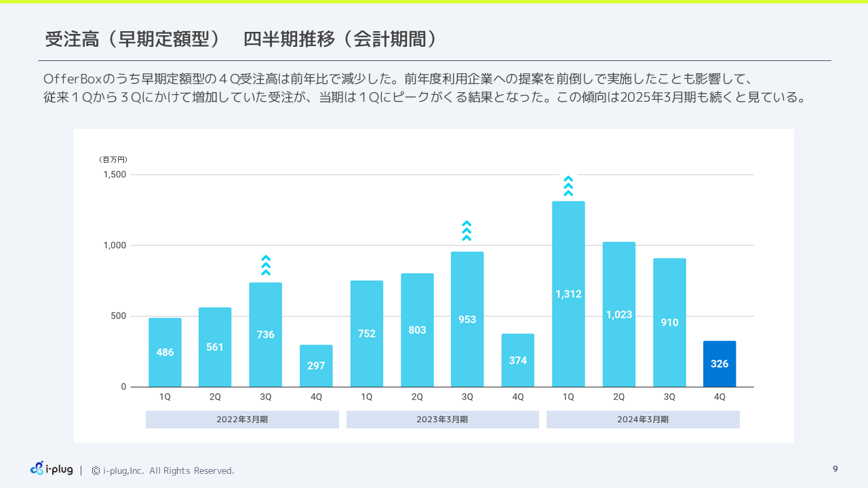
Task: Click the 910 bar for 3Q
Action: click(x=669, y=323)
